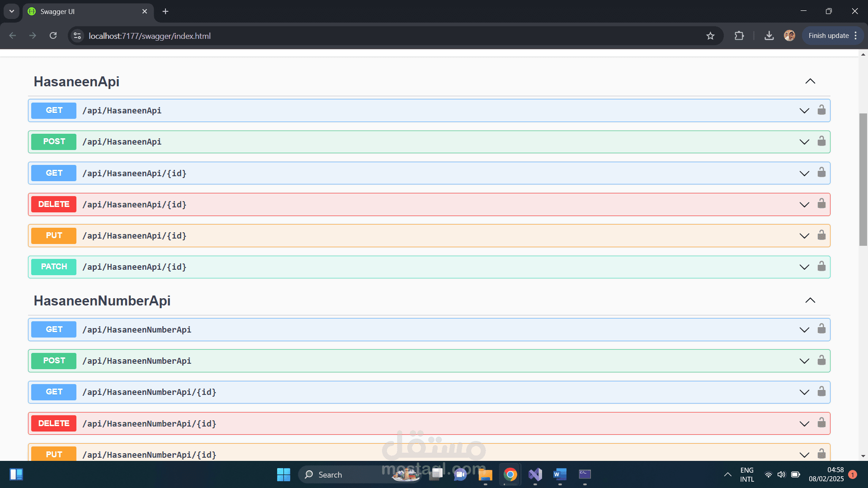
Task: Open the tab search dropdown in Chrome
Action: coord(12,11)
